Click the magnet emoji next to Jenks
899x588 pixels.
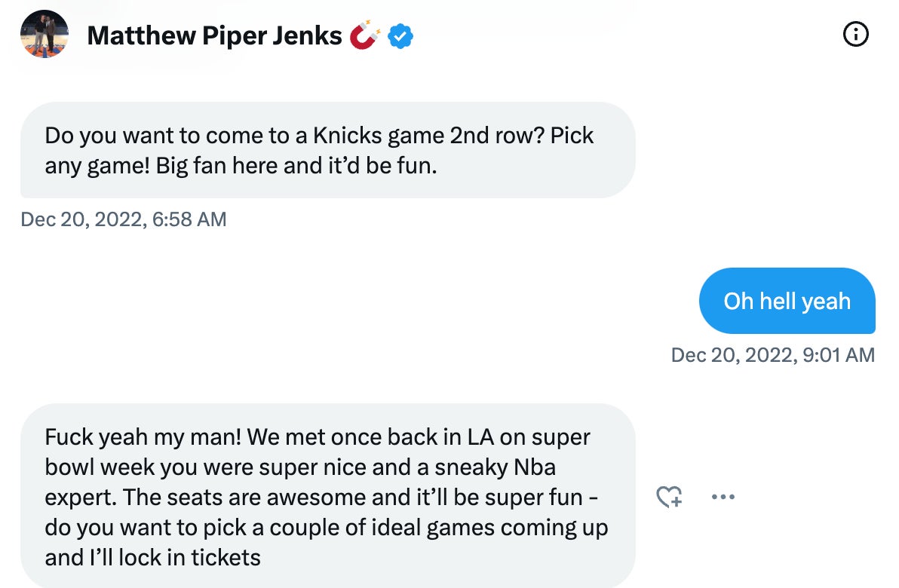364,35
